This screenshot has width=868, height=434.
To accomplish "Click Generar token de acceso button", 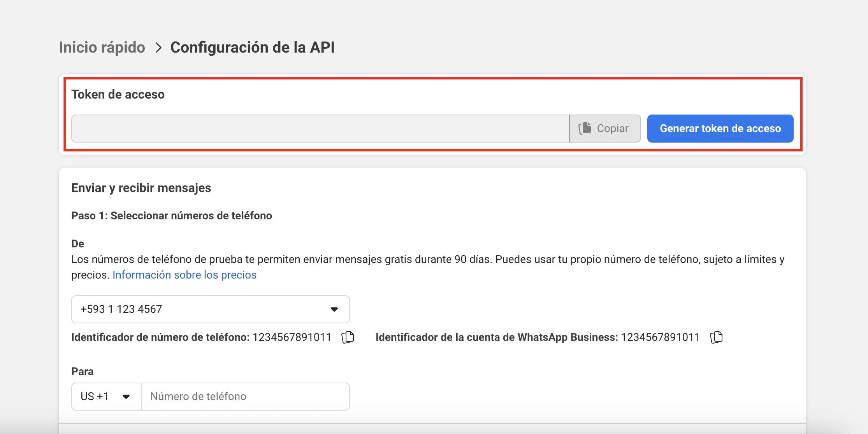I will click(720, 129).
